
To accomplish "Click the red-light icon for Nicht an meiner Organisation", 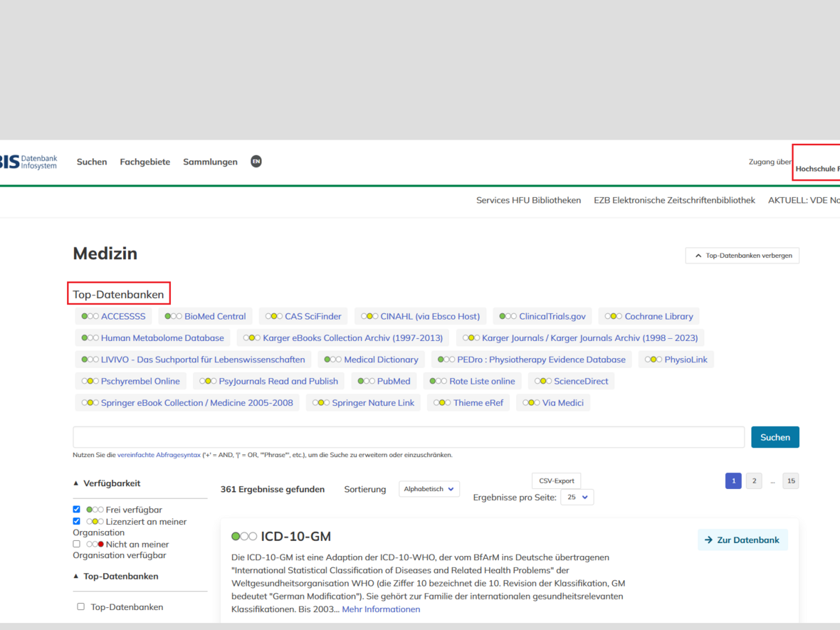I will click(x=95, y=545).
